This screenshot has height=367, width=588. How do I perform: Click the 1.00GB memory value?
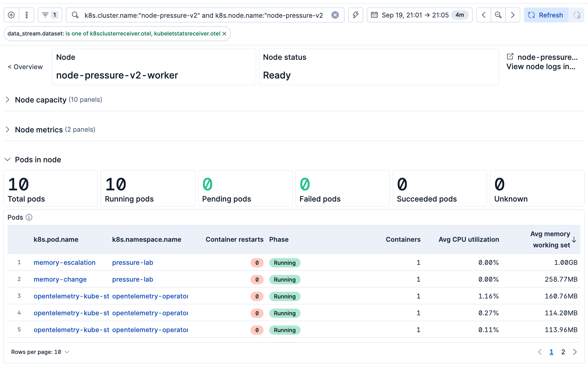[566, 263]
